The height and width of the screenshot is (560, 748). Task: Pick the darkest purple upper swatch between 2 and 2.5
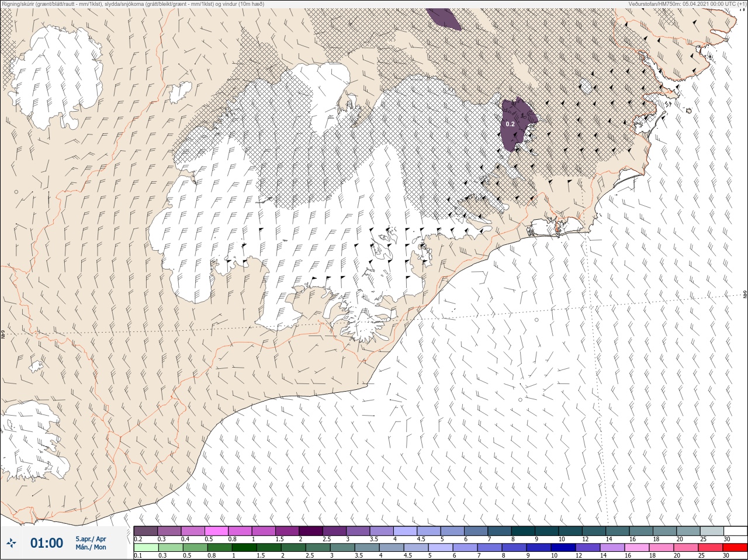click(311, 531)
